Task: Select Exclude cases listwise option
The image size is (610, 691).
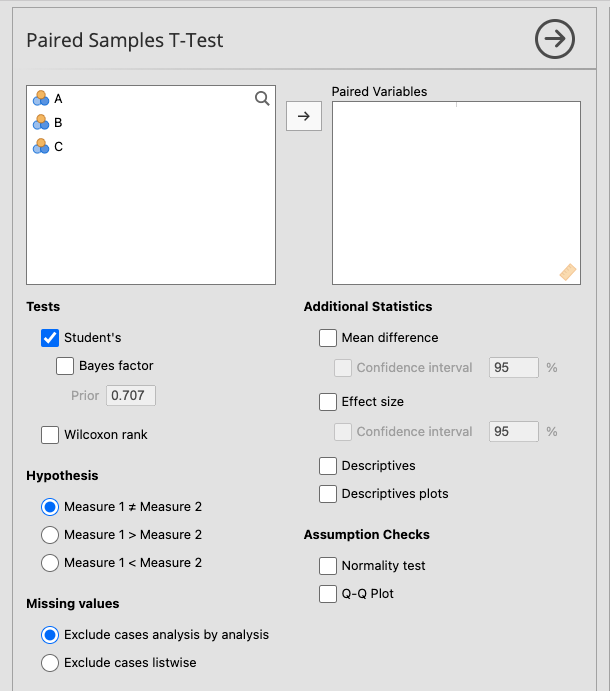Action: click(50, 663)
